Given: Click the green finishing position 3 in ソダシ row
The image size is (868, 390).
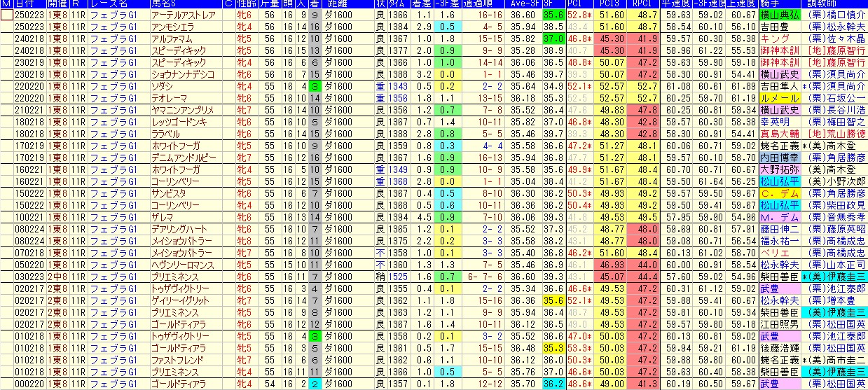Looking at the screenshot, I should [315, 86].
